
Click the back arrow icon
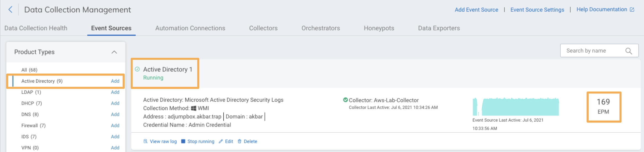[x=10, y=10]
